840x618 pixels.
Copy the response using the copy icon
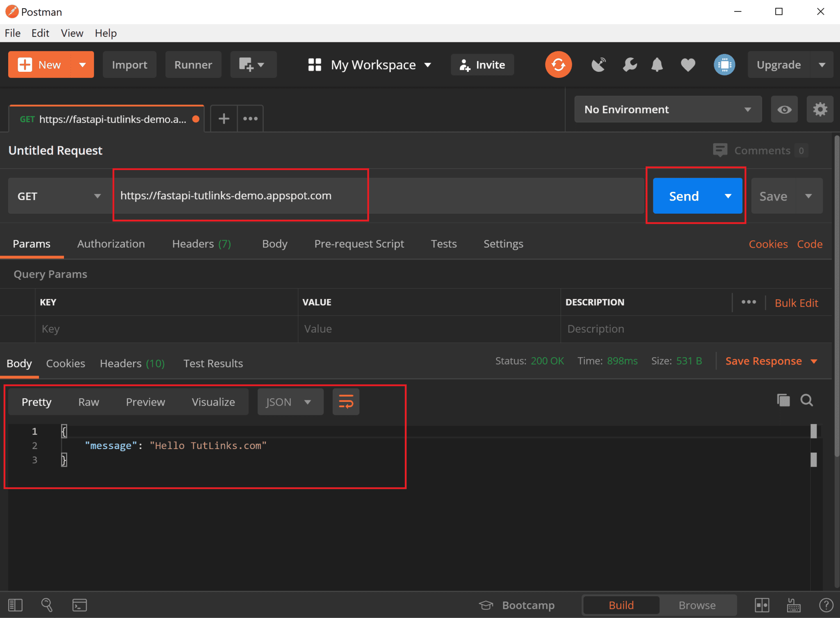[783, 400]
